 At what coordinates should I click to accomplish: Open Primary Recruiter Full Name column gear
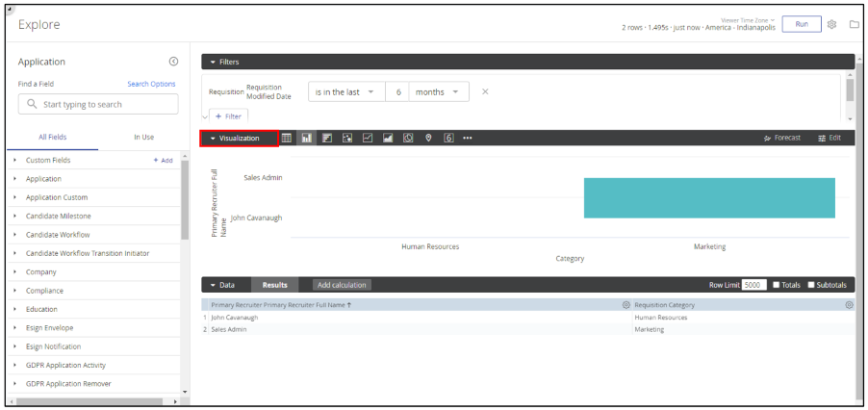point(626,305)
